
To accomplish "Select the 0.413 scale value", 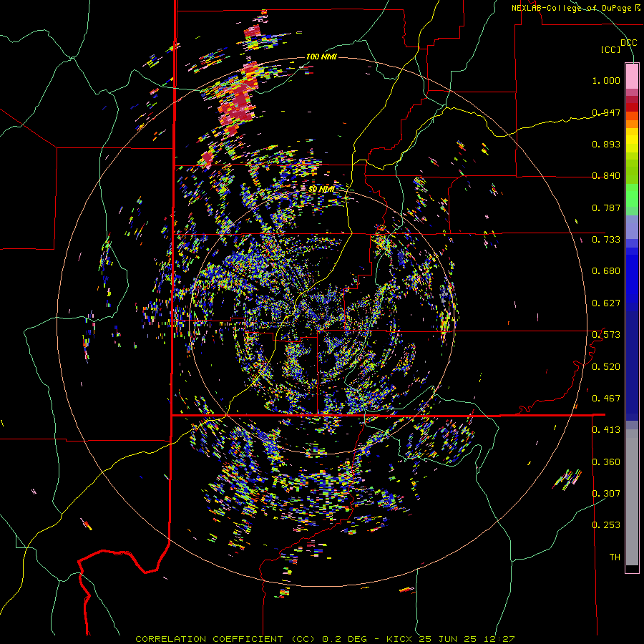I will coord(606,430).
